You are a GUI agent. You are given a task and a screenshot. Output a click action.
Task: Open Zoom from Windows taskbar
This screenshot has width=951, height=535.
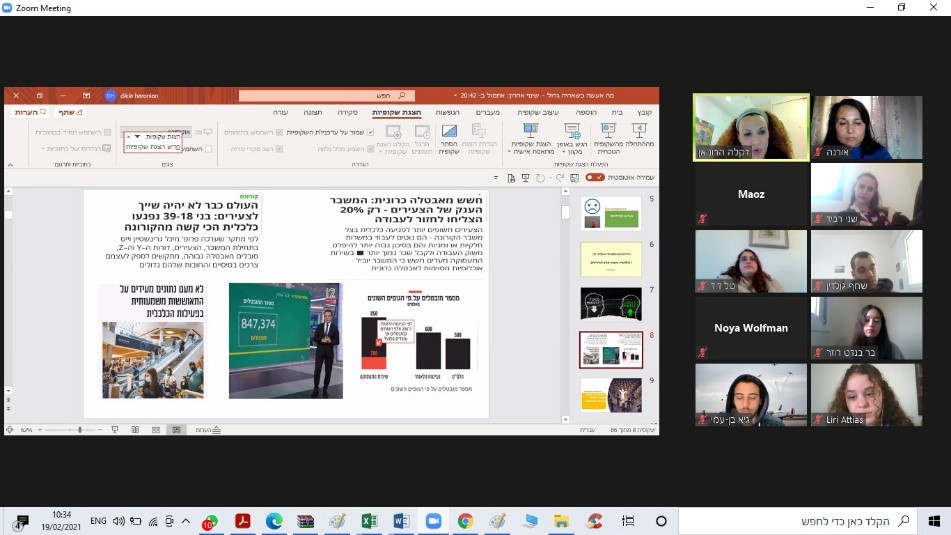point(433,521)
